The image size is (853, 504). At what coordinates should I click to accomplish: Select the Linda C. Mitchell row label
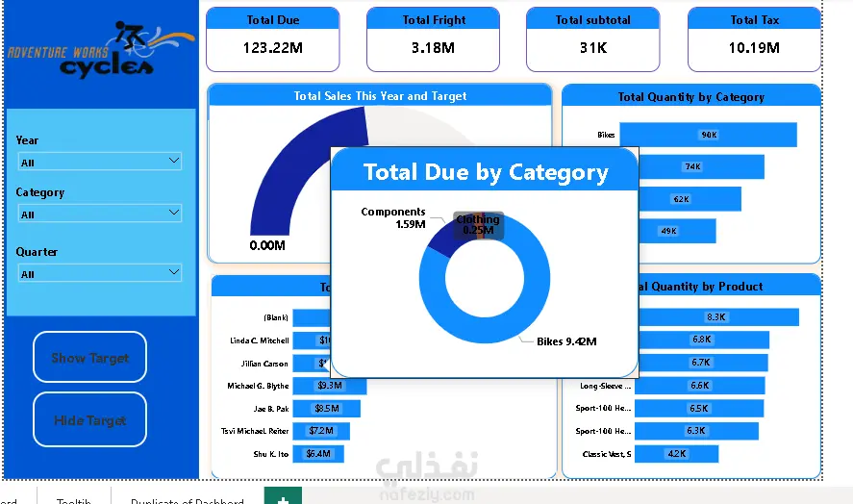tap(259, 340)
